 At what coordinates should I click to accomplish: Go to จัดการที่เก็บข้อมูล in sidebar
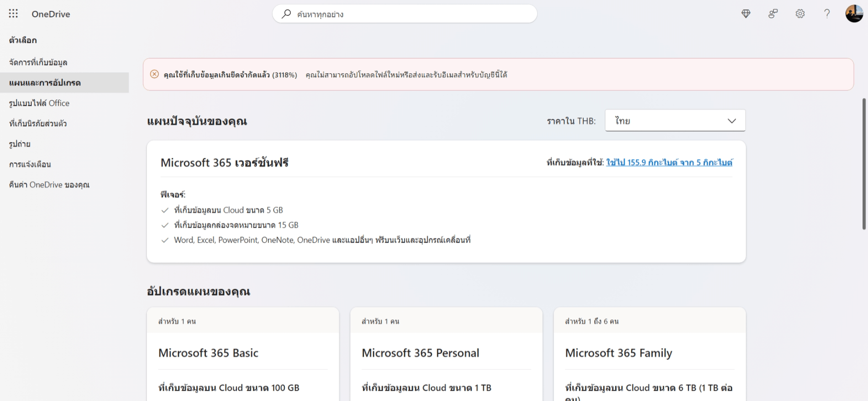64,62
